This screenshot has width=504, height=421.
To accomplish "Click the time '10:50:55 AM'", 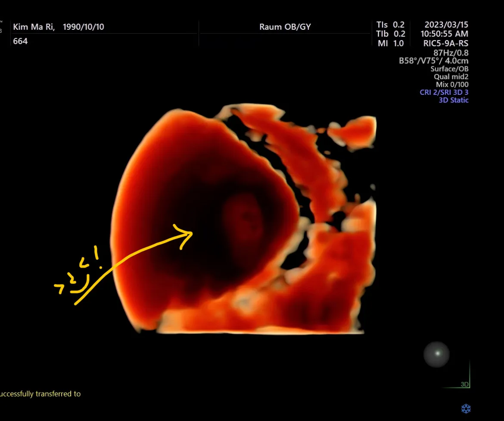I will [444, 34].
